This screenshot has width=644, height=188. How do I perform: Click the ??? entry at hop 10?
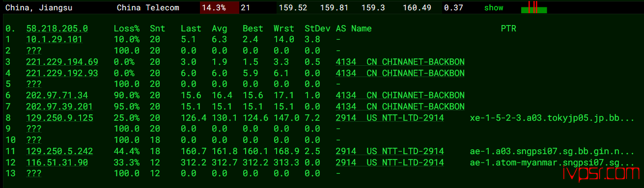pyautogui.click(x=33, y=140)
